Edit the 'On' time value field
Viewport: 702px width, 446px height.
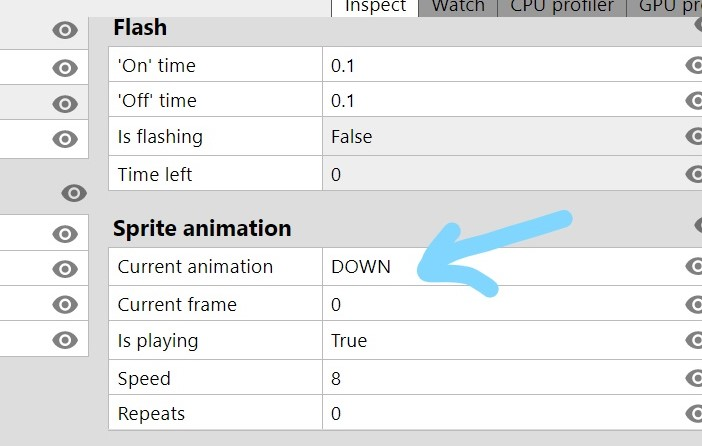click(x=503, y=65)
